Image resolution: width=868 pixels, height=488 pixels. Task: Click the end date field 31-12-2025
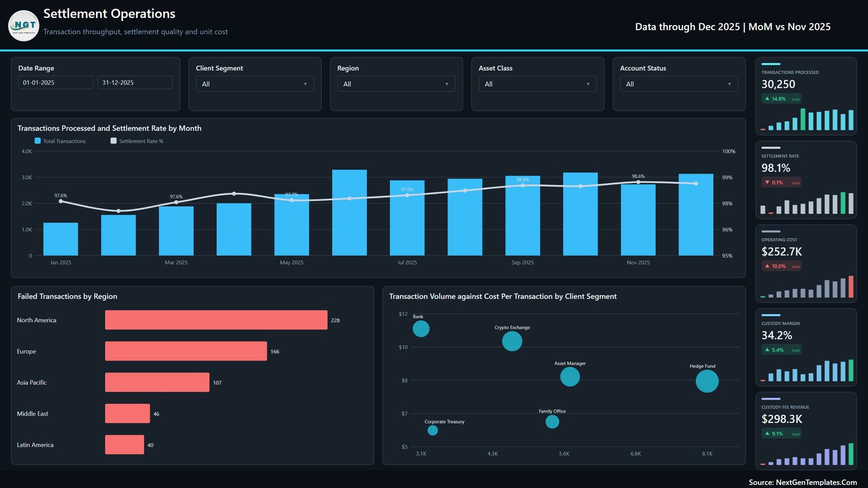[x=135, y=82]
